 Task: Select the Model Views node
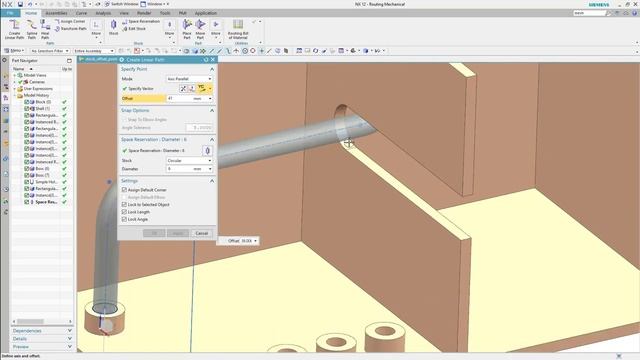pos(35,76)
